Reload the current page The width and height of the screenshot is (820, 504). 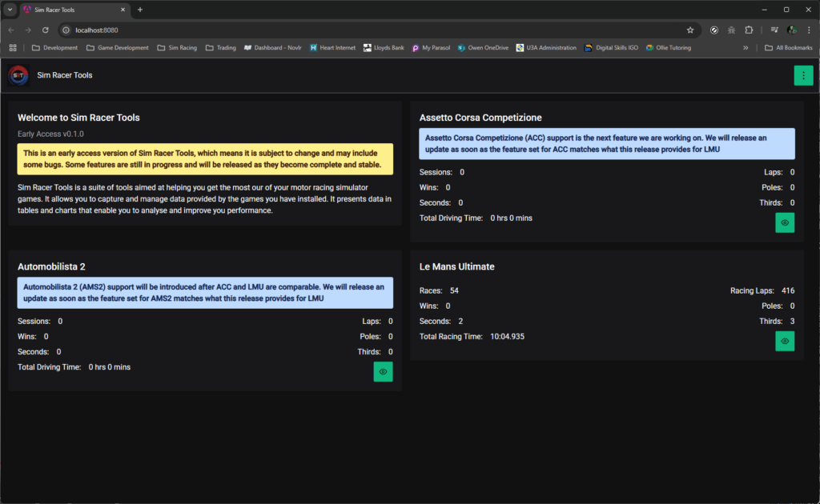(46, 30)
